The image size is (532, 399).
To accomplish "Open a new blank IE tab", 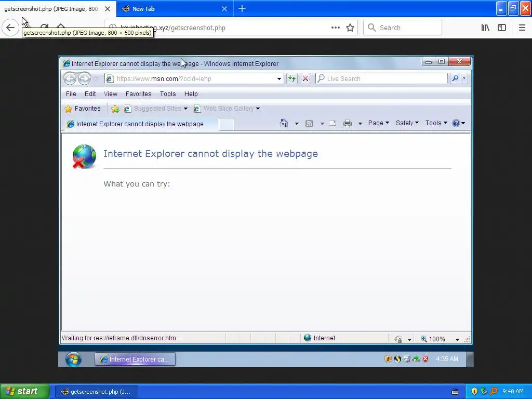I will pyautogui.click(x=227, y=125).
